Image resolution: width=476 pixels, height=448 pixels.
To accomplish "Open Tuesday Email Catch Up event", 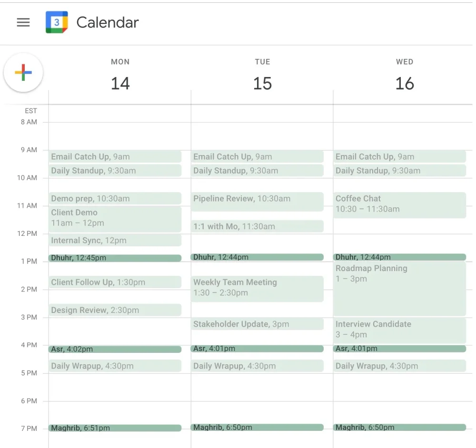I will click(257, 156).
